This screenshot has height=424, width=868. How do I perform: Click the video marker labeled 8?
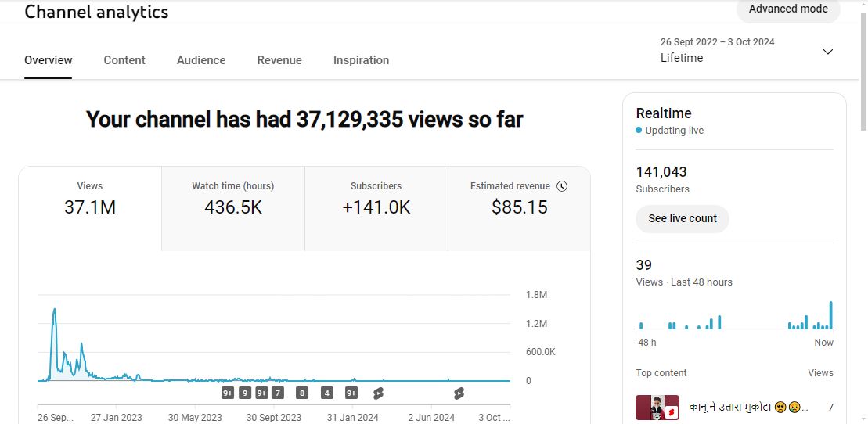(302, 393)
